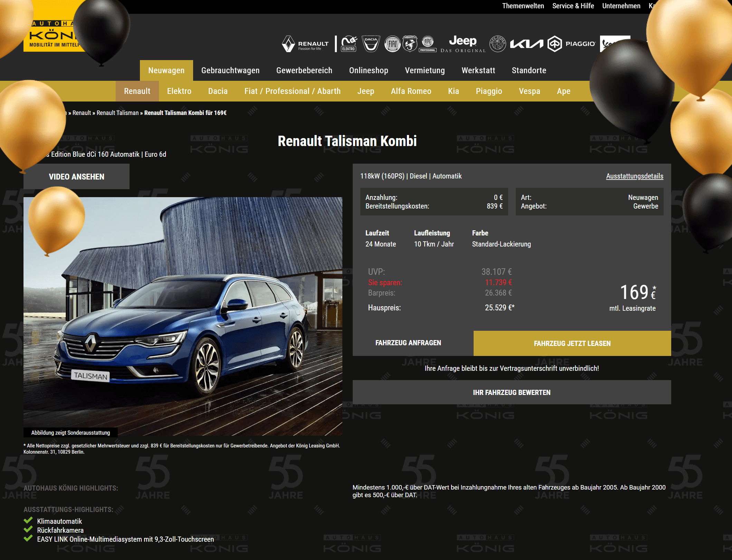Click the Dacia shield logo
732x560 pixels.
tap(371, 44)
